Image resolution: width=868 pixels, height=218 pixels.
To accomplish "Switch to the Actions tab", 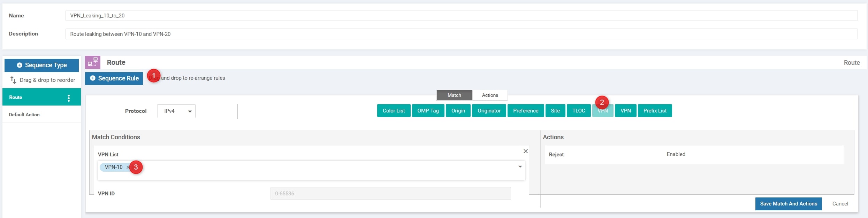I will click(x=490, y=95).
